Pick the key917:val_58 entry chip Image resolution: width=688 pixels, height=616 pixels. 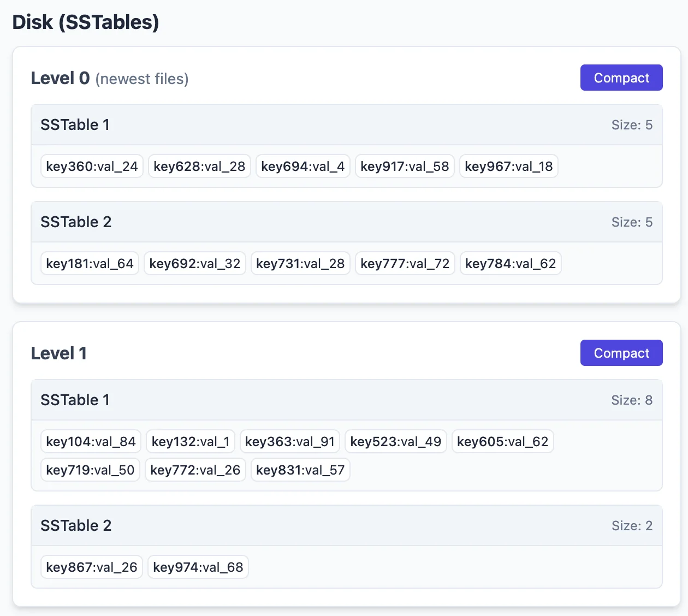[405, 167]
